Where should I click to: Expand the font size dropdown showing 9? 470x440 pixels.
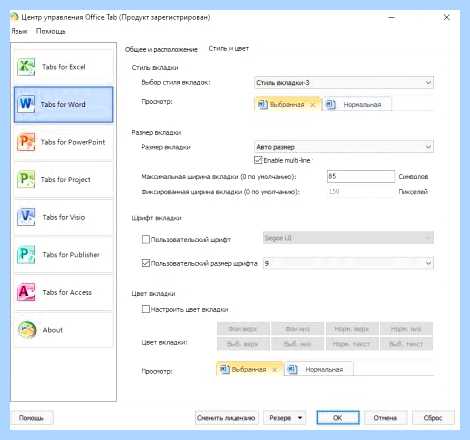[348, 263]
